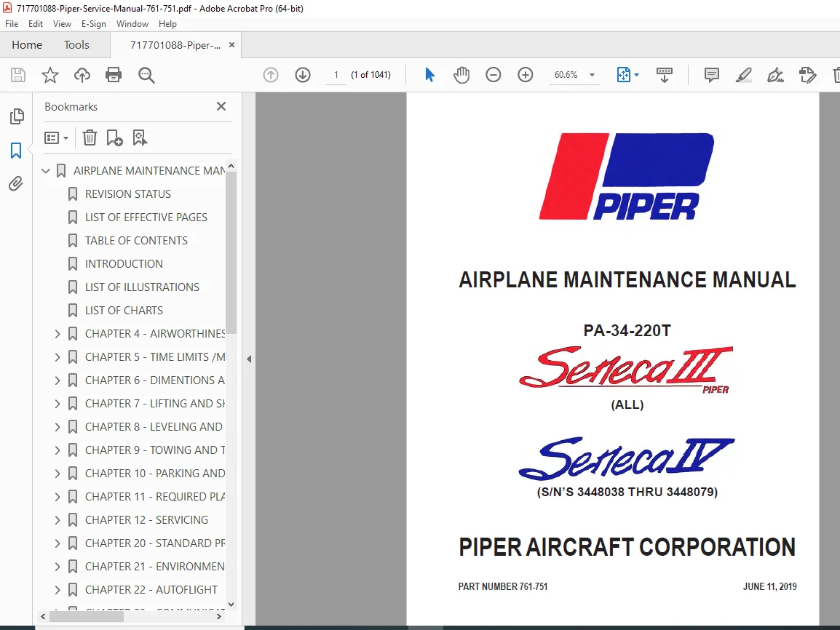Screen dimensions: 840x630
Task: Jump to CHAPTER 20 - STANDARD bookmark
Action: tap(155, 543)
